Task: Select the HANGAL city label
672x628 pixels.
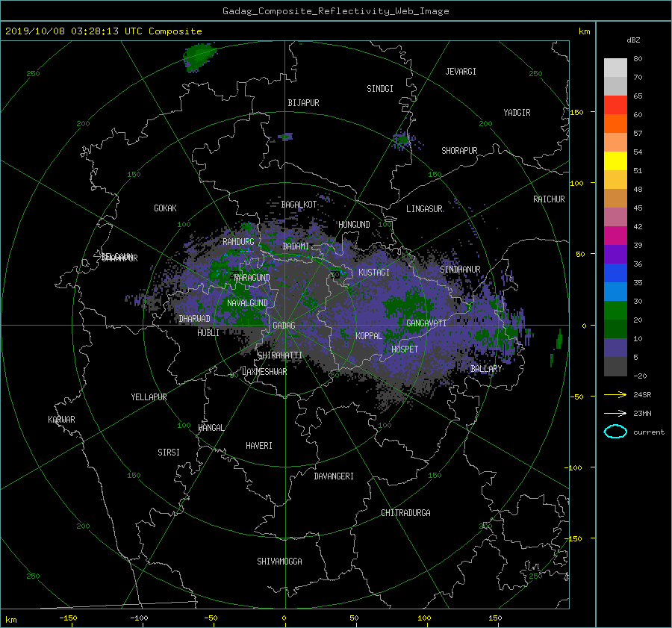Action: click(211, 428)
